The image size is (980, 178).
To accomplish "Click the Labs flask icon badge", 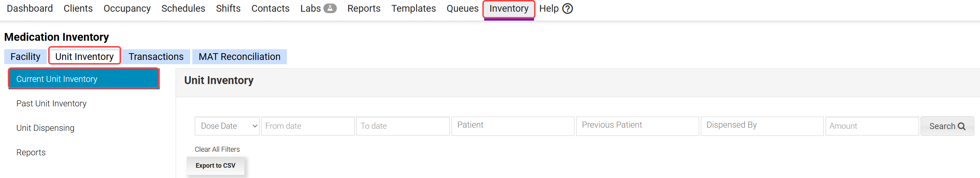I will point(329,9).
